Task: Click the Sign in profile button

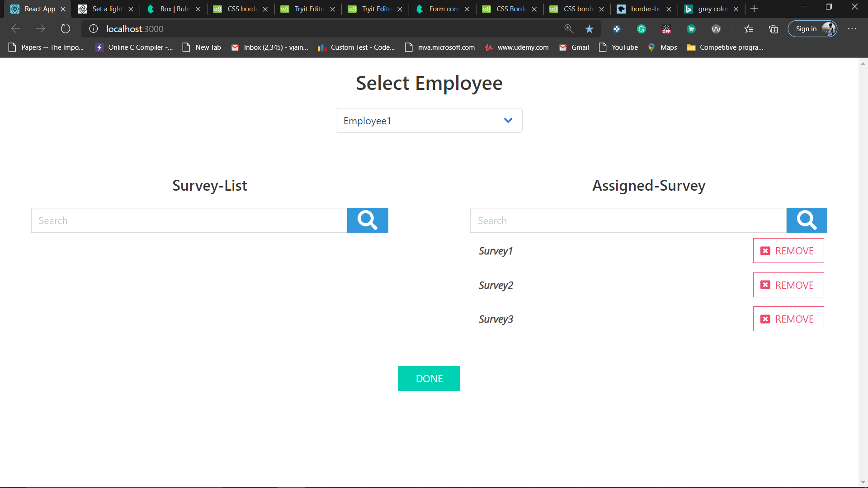Action: pyautogui.click(x=812, y=29)
